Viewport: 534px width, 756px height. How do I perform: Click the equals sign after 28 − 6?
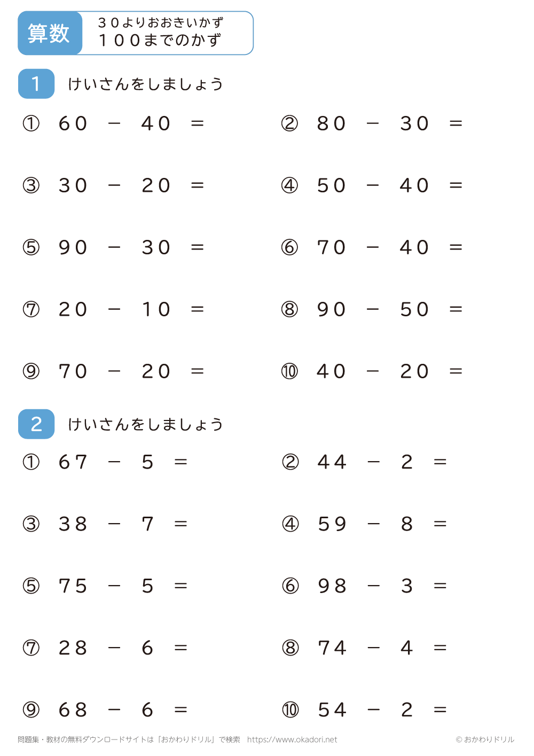click(181, 648)
